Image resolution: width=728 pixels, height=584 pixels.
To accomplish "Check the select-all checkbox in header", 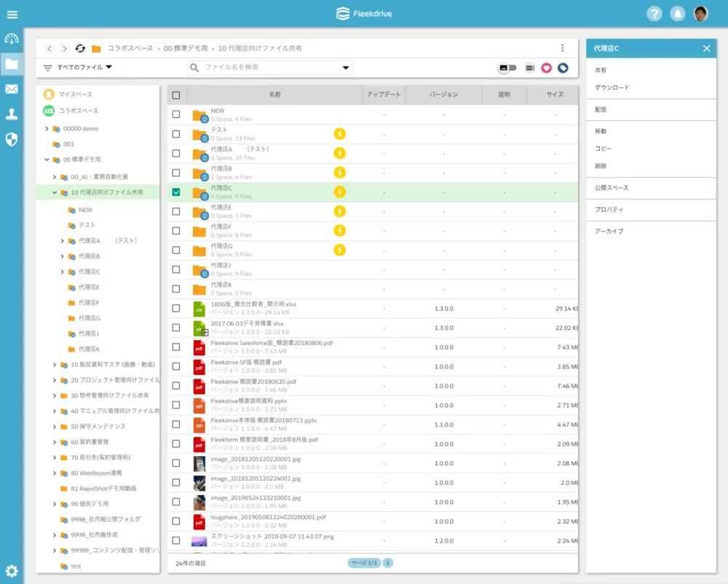I will [x=176, y=95].
